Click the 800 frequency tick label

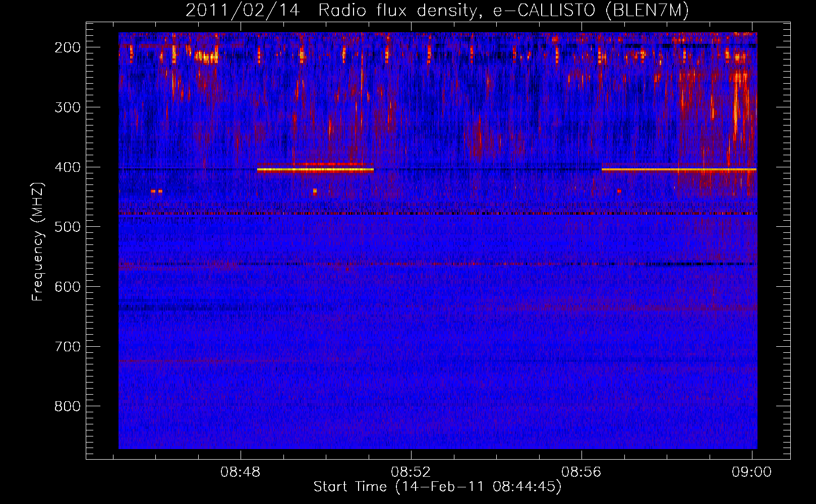click(68, 406)
